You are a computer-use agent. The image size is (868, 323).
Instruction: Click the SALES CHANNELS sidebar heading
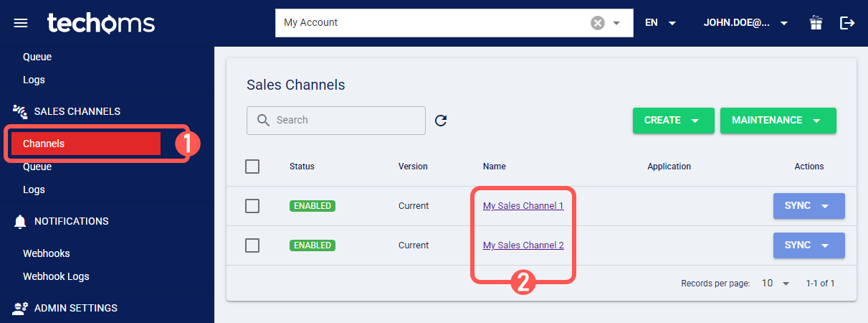coord(77,111)
